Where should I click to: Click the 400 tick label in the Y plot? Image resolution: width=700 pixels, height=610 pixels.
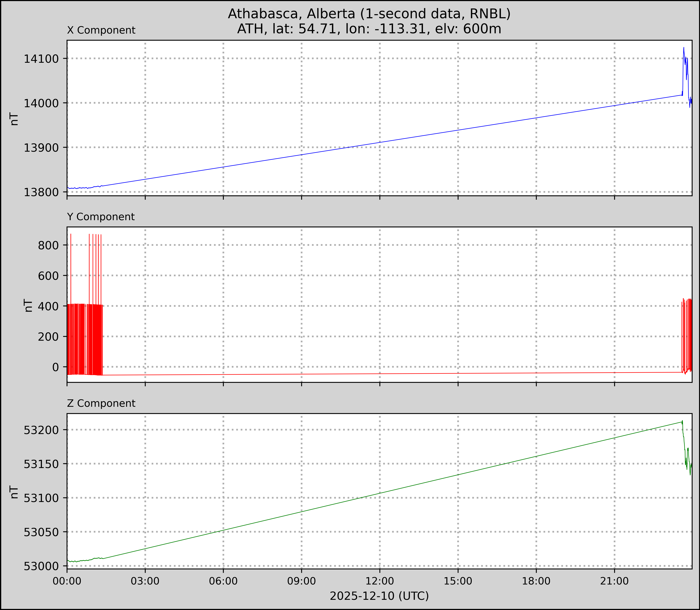pyautogui.click(x=48, y=306)
